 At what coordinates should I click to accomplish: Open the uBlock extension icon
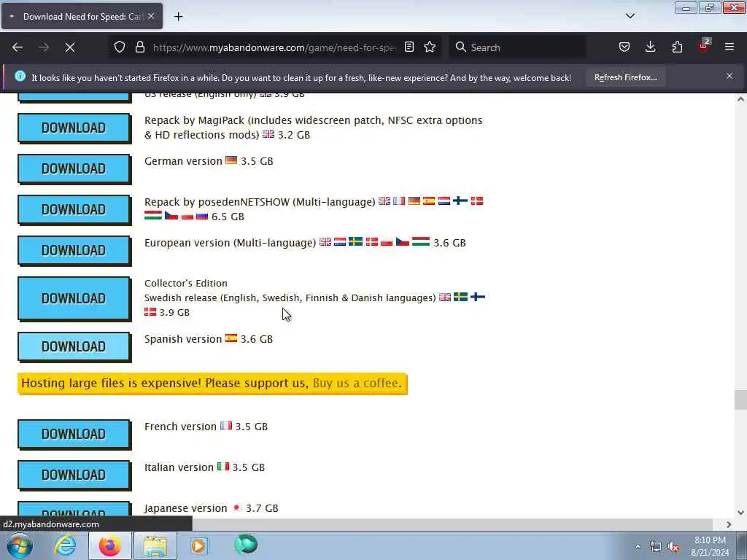(x=704, y=46)
